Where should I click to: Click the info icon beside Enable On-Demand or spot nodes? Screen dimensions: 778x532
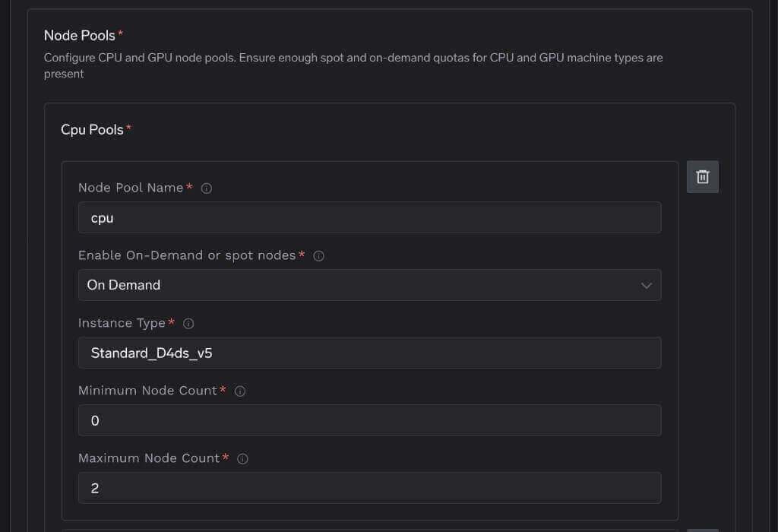(x=318, y=255)
